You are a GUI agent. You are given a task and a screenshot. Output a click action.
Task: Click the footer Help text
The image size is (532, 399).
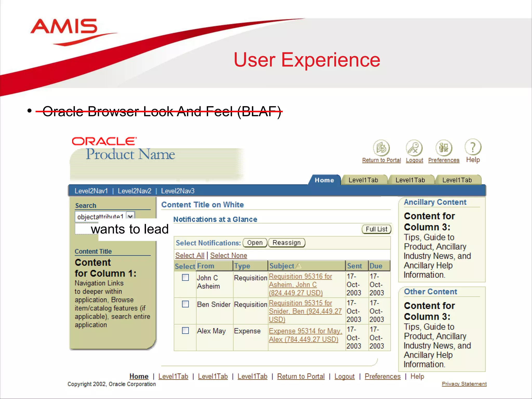coord(417,376)
